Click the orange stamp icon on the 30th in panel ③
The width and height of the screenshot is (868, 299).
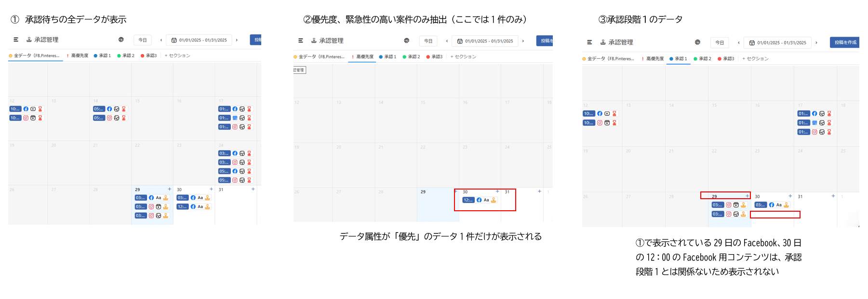[x=786, y=205]
